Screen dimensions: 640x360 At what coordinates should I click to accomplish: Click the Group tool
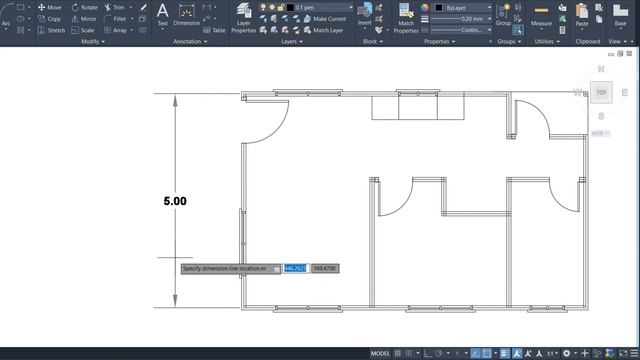pos(503,15)
